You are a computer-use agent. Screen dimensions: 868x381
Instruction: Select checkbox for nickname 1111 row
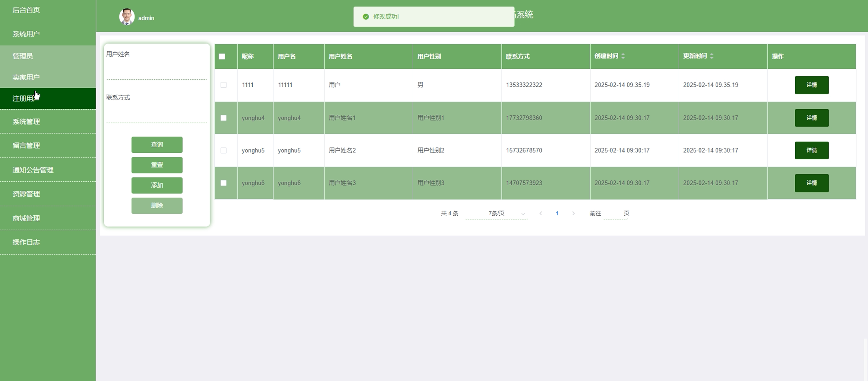tap(223, 85)
